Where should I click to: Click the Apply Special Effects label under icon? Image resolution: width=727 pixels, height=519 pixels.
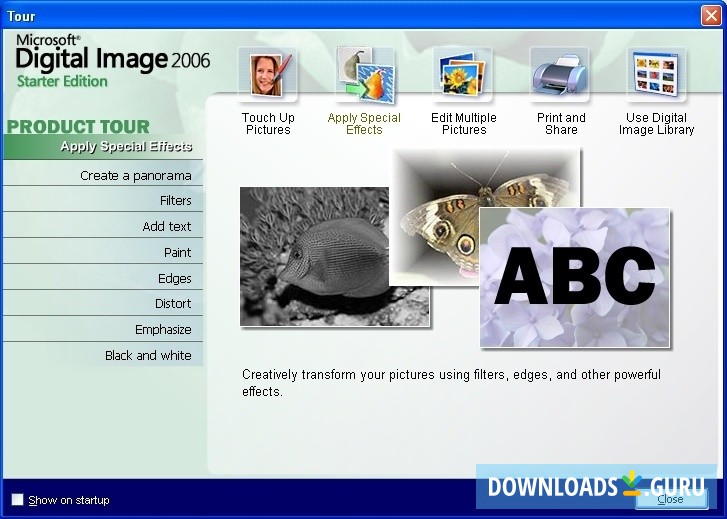pos(364,124)
